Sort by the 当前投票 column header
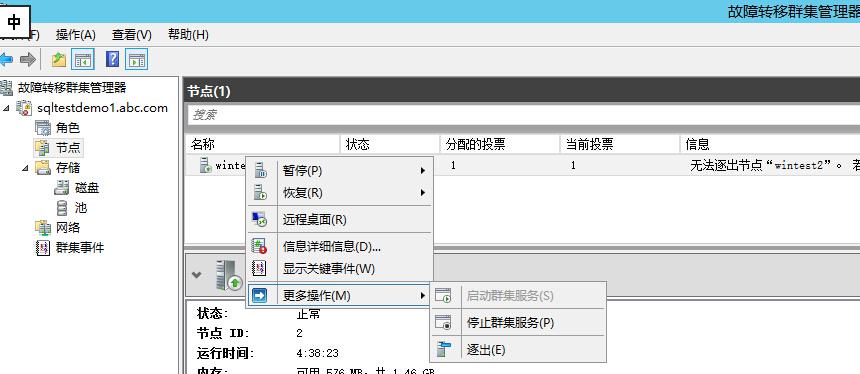The width and height of the screenshot is (860, 374). (620, 144)
